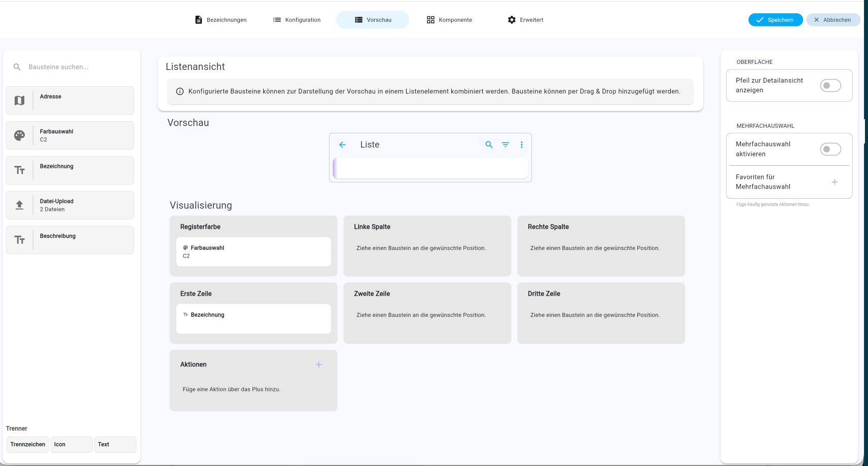Add an action via Aktionen plus icon
The width and height of the screenshot is (868, 466).
tap(319, 365)
